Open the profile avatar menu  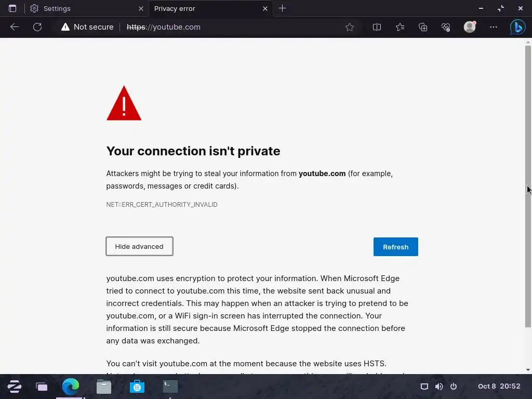pyautogui.click(x=470, y=27)
